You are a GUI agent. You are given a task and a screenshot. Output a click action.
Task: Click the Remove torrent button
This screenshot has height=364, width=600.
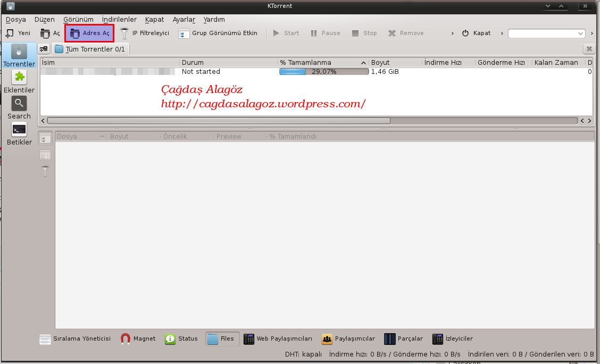click(x=406, y=33)
